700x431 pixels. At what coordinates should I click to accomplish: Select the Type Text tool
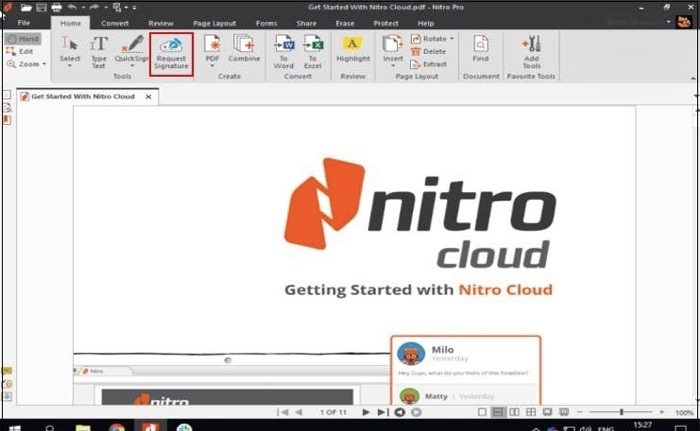(x=99, y=53)
